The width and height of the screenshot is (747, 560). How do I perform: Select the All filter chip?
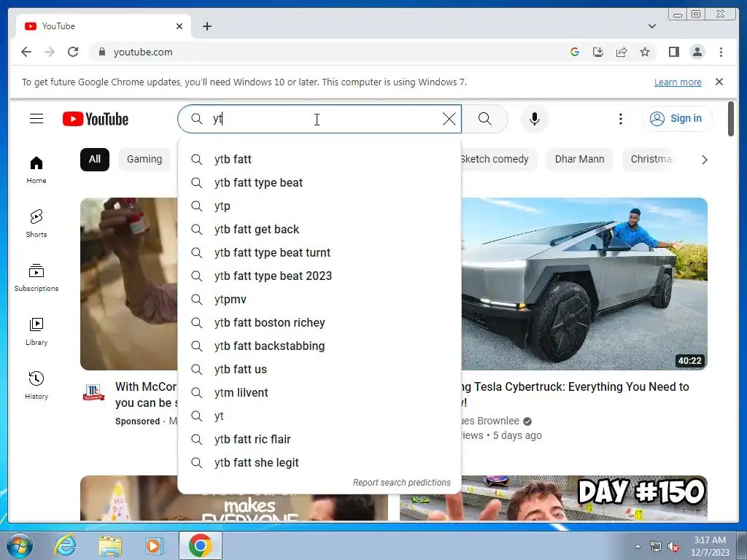(x=95, y=160)
